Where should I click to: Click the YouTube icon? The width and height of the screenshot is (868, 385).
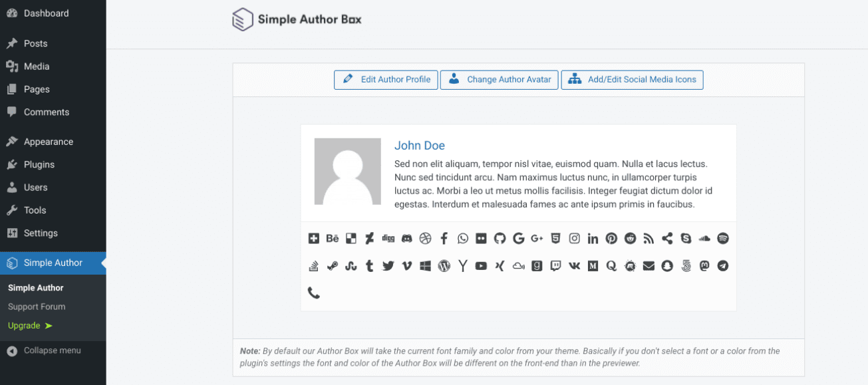(x=481, y=265)
